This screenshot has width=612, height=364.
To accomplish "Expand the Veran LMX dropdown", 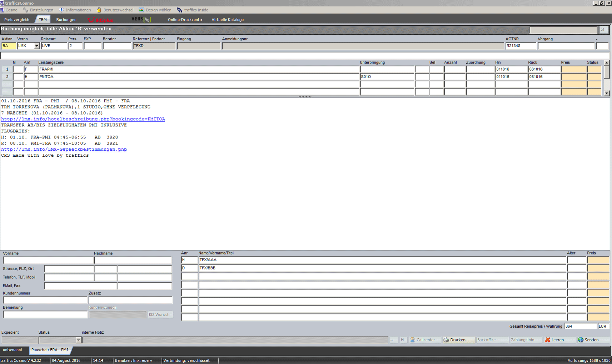I will 36,46.
